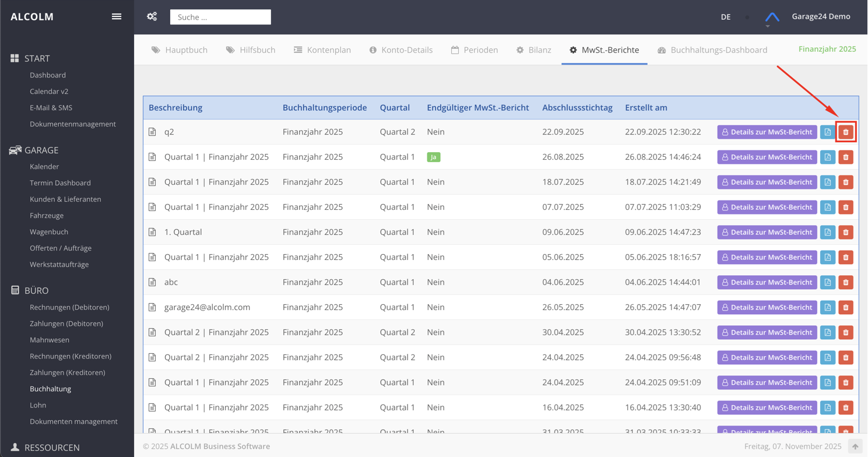The image size is (868, 457).
Task: Open the Finanzjahr 2025 selector
Action: pyautogui.click(x=827, y=49)
